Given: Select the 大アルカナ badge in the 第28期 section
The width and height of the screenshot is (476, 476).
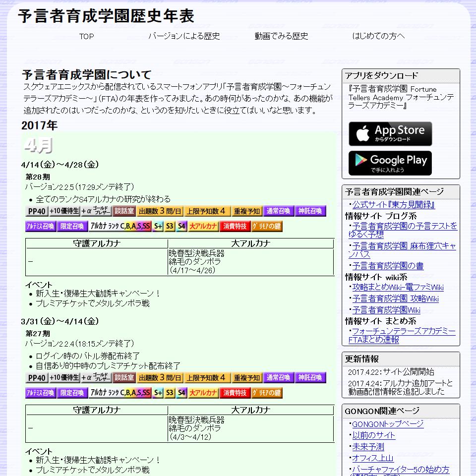Looking at the screenshot, I should click(203, 226).
